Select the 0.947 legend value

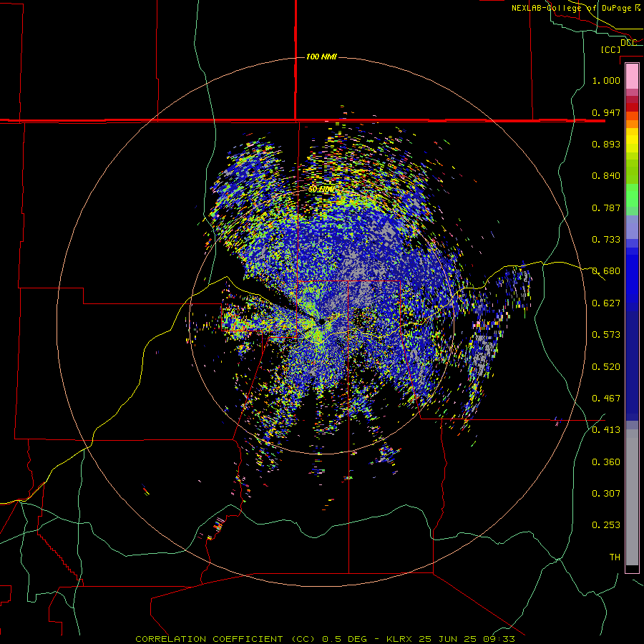(606, 112)
